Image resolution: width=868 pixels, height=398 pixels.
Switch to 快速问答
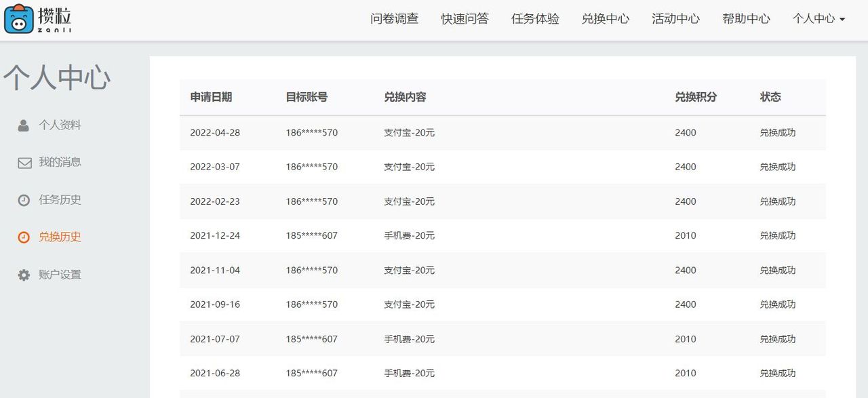tap(465, 19)
